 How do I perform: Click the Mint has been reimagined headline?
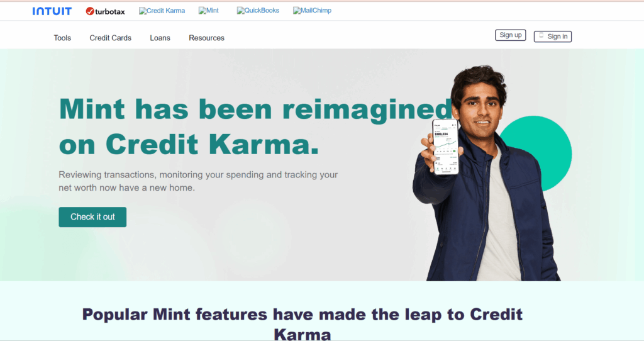pos(255,126)
